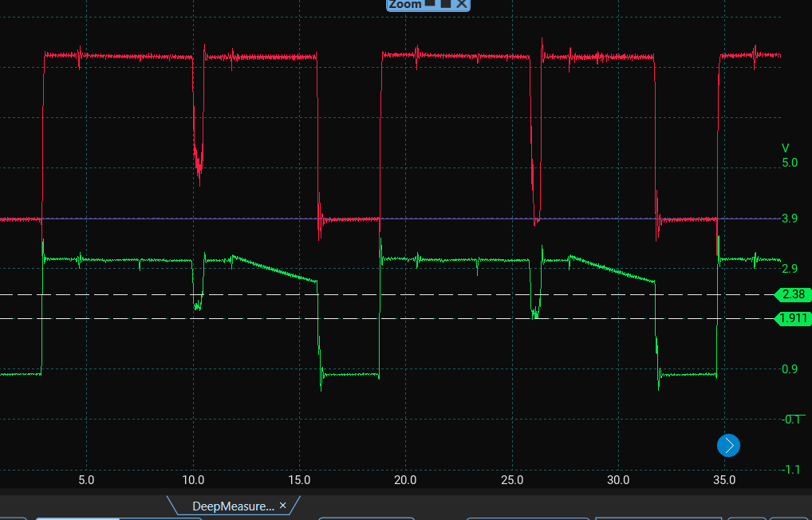Click the 3.9 value on voltage axis

point(789,219)
